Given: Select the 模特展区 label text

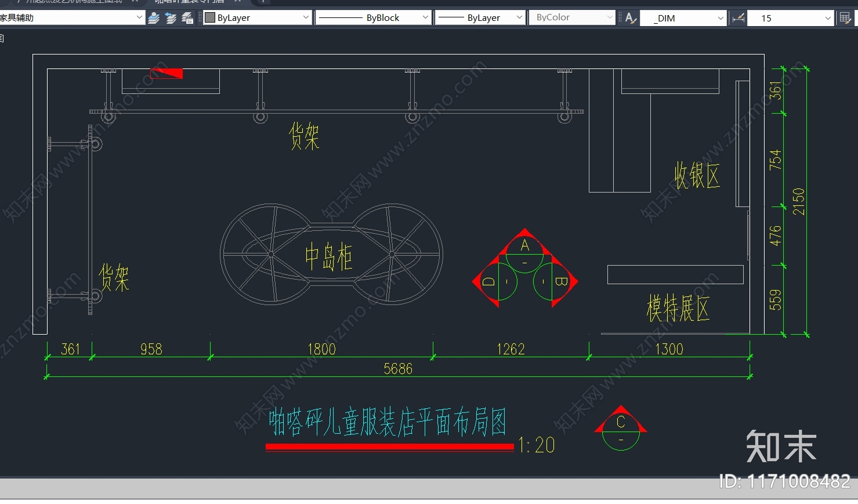Looking at the screenshot, I should pos(678,308).
